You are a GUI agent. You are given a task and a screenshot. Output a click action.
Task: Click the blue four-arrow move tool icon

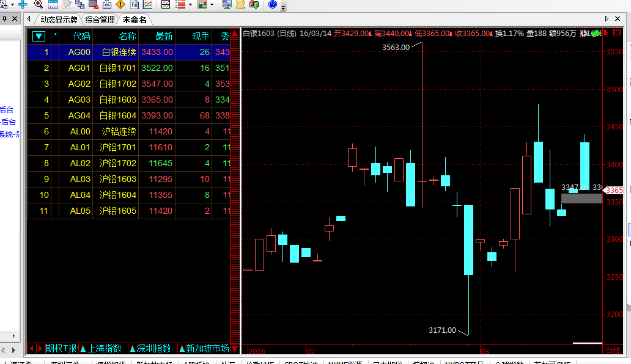tap(23, 5)
